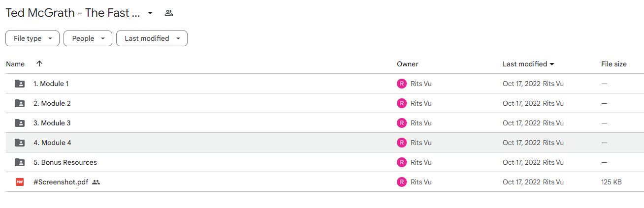The height and width of the screenshot is (208, 644).
Task: Click the folder icon beside 5. Bonus Resources
Action: click(20, 162)
